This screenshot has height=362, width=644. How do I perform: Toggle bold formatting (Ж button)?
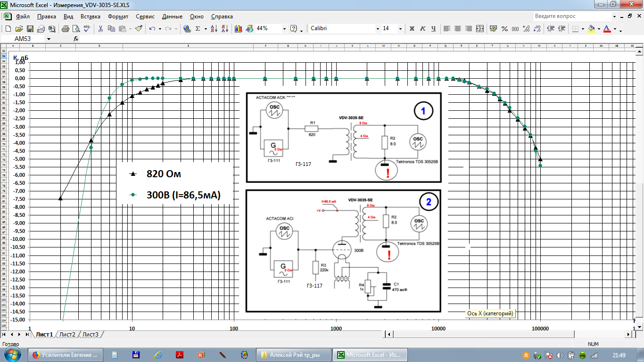point(412,29)
